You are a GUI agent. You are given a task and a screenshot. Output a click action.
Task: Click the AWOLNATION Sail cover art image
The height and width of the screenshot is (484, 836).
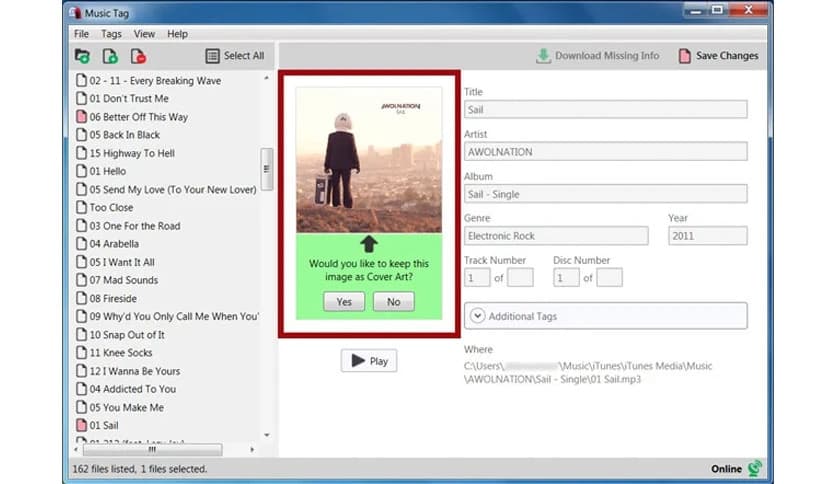[x=369, y=160]
